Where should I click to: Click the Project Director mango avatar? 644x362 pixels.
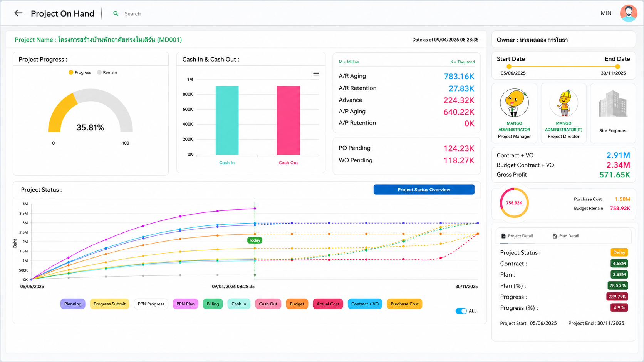click(x=564, y=103)
